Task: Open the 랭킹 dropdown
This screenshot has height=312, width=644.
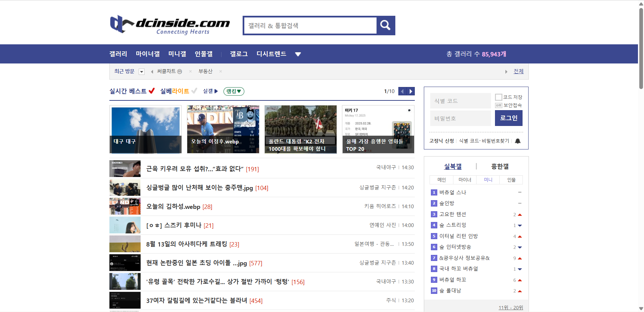Action: [234, 91]
